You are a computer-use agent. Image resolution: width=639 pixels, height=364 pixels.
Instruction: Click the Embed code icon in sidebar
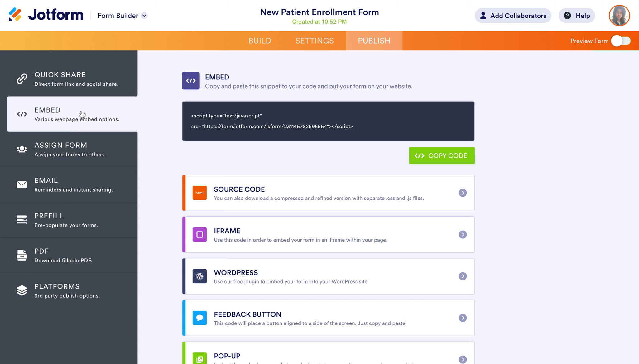coord(22,114)
